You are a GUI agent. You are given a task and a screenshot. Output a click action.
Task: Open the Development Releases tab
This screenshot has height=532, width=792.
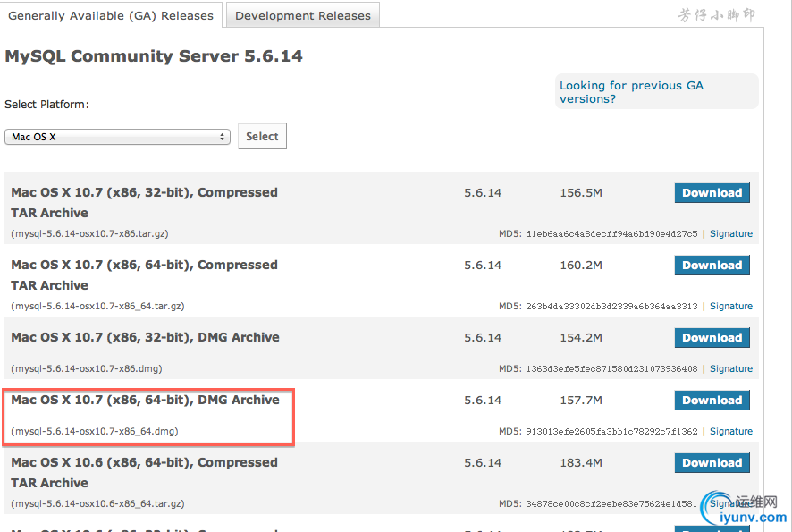303,15
